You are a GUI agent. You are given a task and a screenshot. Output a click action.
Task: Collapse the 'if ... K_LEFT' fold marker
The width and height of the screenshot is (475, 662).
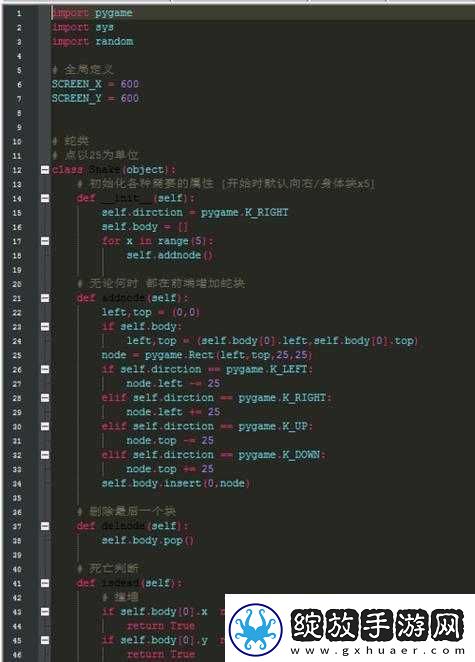pos(45,369)
